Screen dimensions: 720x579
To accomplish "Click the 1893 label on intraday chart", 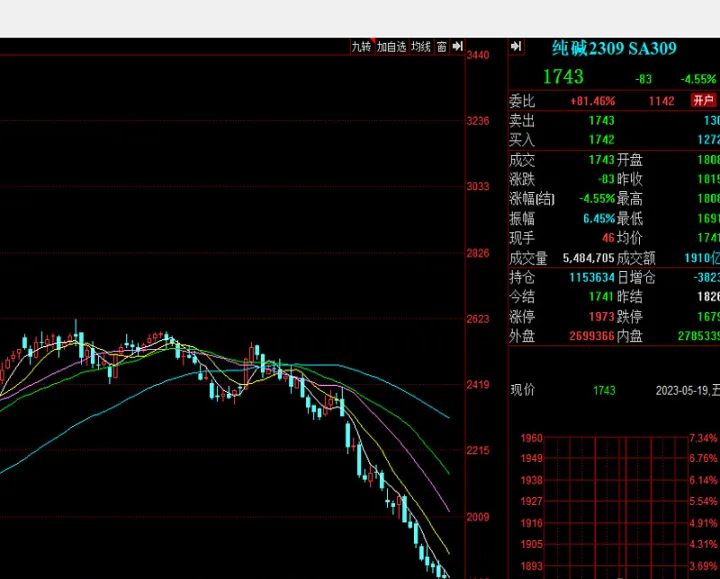I will click(x=531, y=567).
